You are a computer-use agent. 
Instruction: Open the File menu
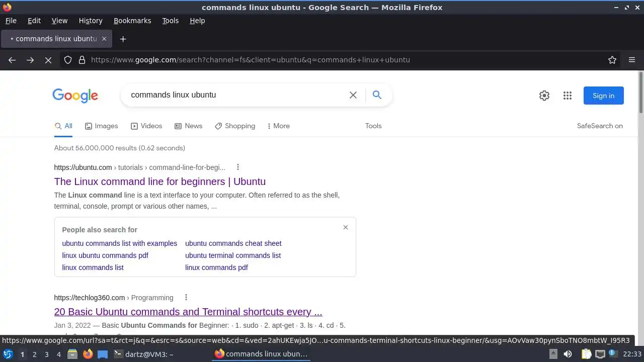coord(11,21)
